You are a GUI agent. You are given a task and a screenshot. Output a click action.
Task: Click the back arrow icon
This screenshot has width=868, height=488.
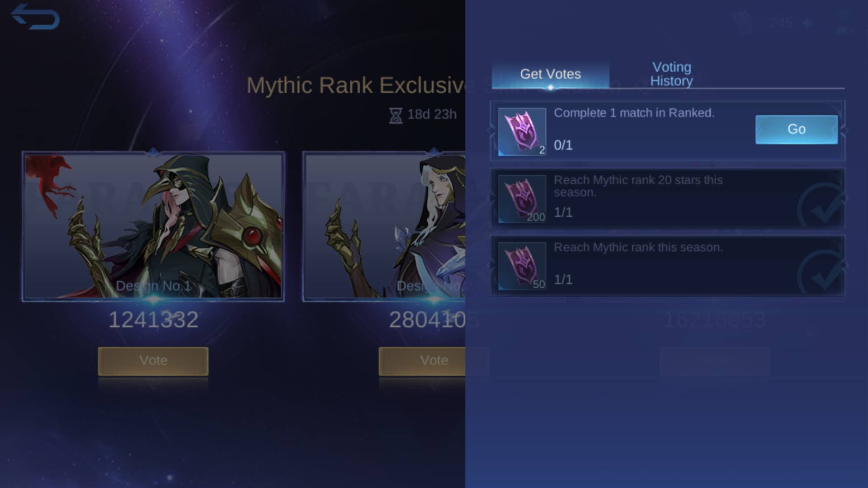(x=35, y=17)
